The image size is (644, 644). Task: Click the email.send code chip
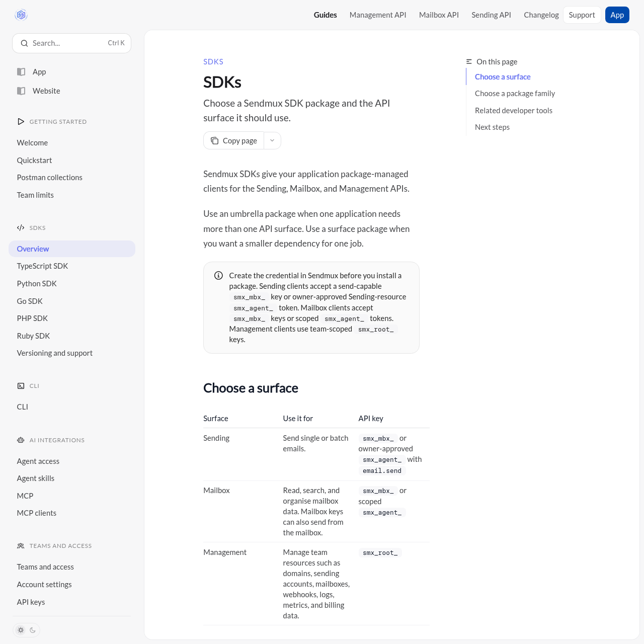coord(382,470)
